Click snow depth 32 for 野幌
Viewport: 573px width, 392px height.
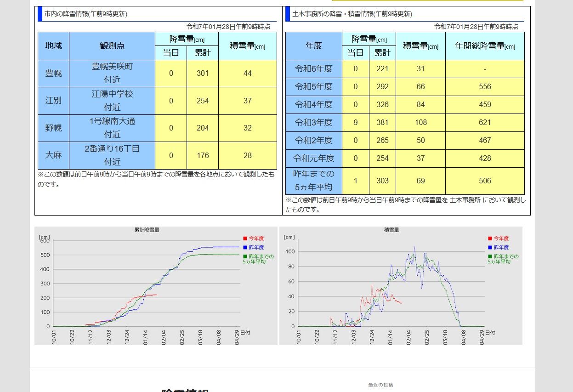pyautogui.click(x=248, y=128)
